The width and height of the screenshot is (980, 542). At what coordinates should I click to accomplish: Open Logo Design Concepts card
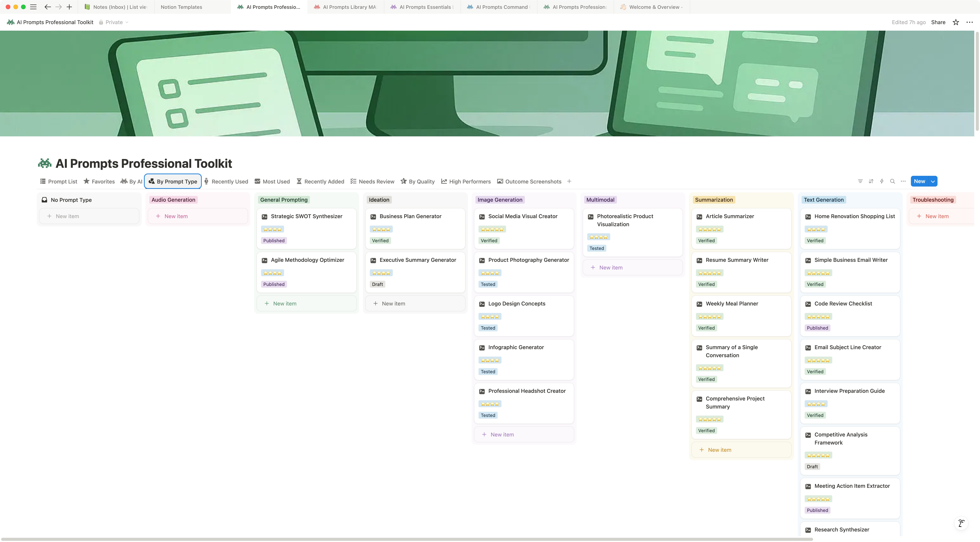click(x=524, y=316)
